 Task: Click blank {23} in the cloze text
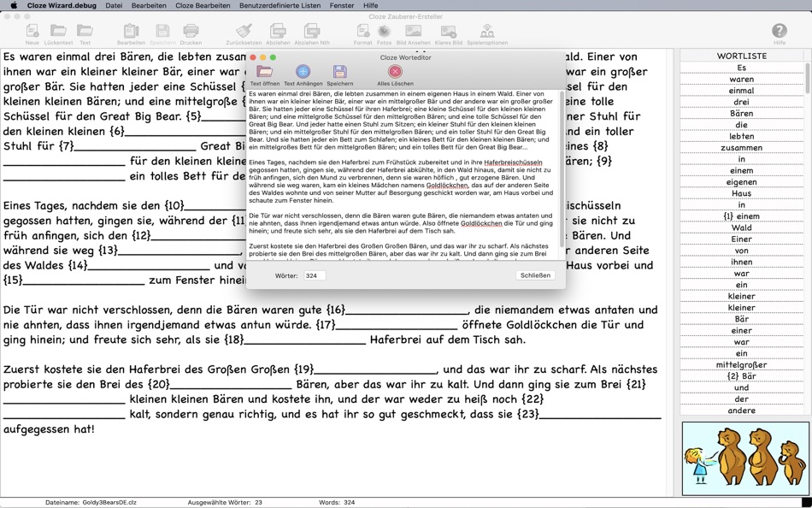click(588, 414)
